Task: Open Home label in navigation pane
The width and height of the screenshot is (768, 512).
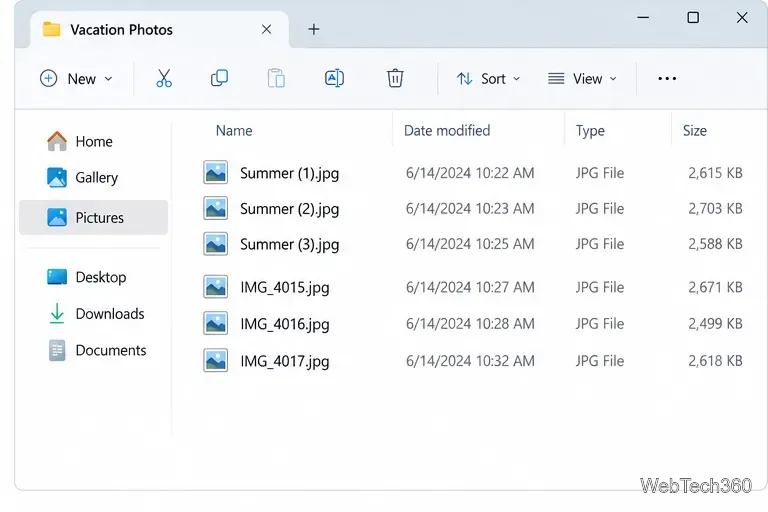Action: [94, 142]
